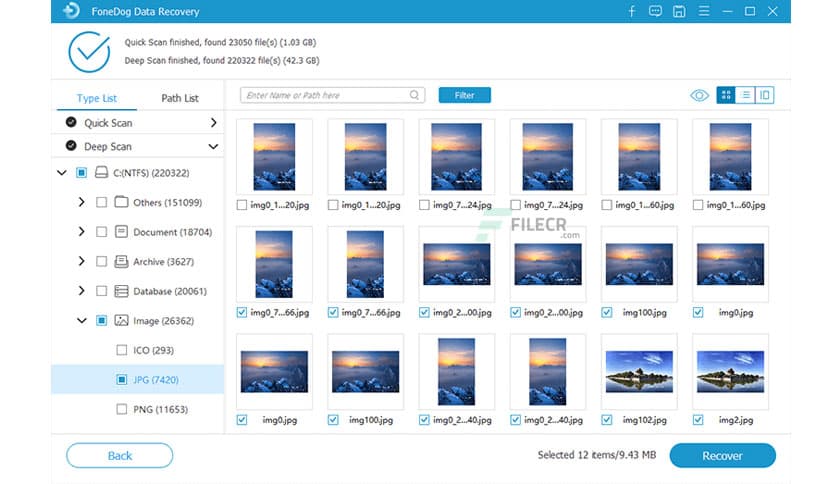Expand the Quick Scan section chevron

[x=213, y=123]
